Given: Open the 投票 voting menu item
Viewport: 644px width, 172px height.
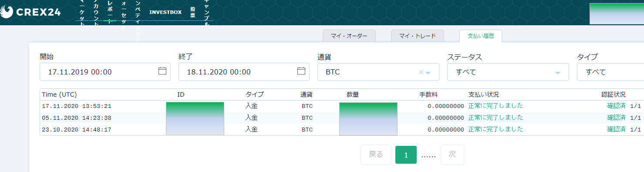Looking at the screenshot, I should tap(193, 12).
